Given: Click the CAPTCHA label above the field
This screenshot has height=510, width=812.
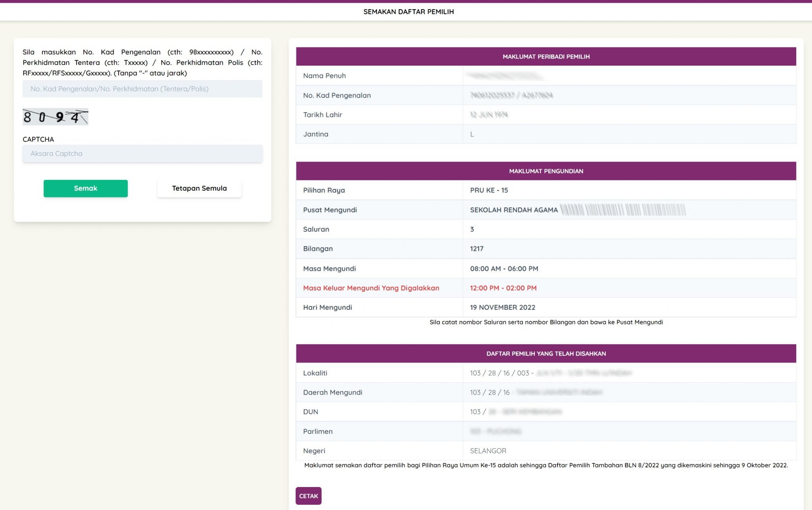Looking at the screenshot, I should 38,139.
